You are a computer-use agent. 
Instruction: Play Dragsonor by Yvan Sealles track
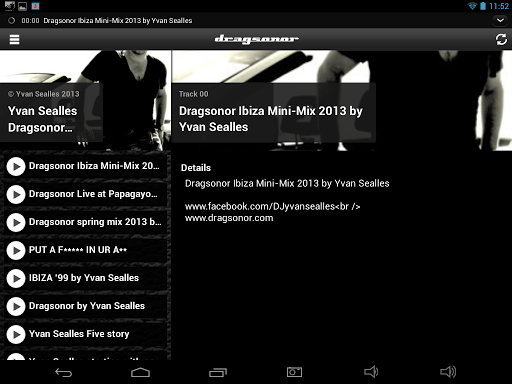coord(16,306)
